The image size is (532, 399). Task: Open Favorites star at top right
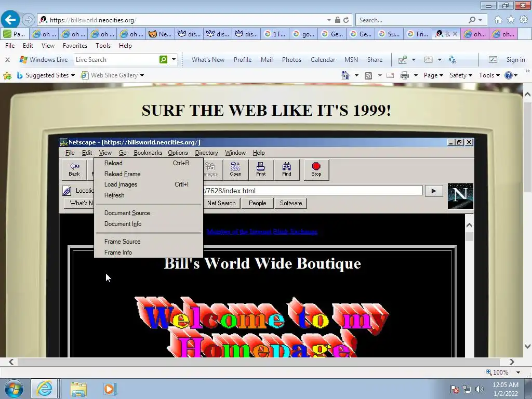click(x=511, y=20)
